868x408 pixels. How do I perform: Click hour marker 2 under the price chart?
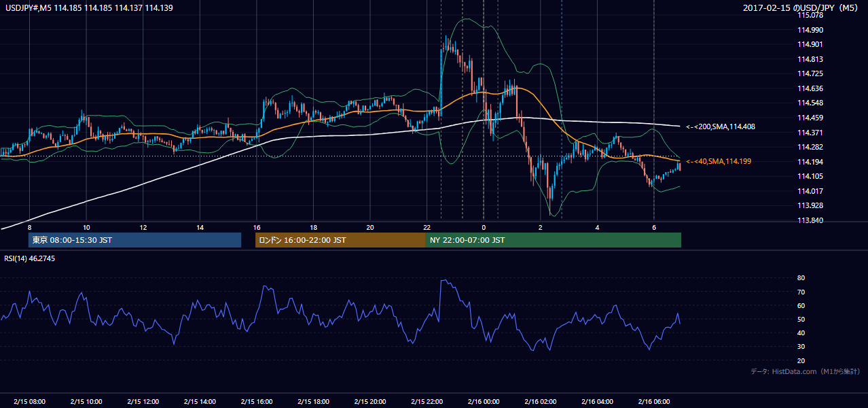coord(540,226)
